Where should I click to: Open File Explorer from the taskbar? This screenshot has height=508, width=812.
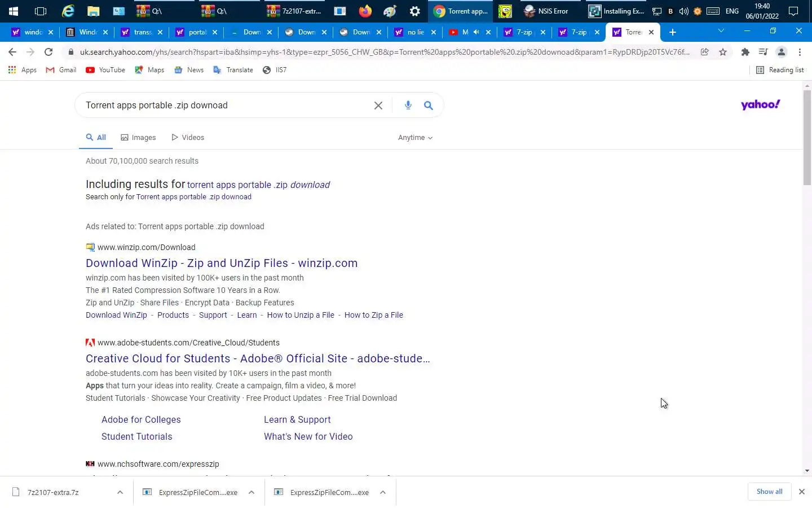click(94, 11)
